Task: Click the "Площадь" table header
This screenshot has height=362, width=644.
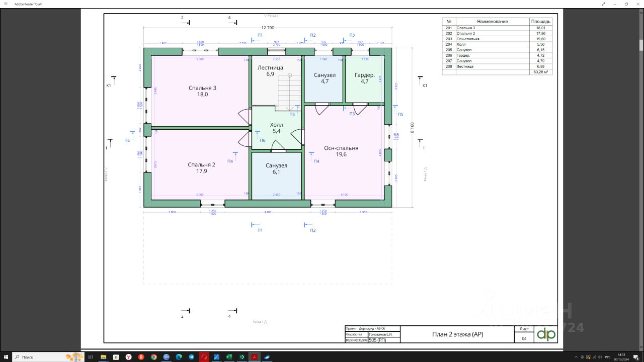Action: (x=541, y=22)
